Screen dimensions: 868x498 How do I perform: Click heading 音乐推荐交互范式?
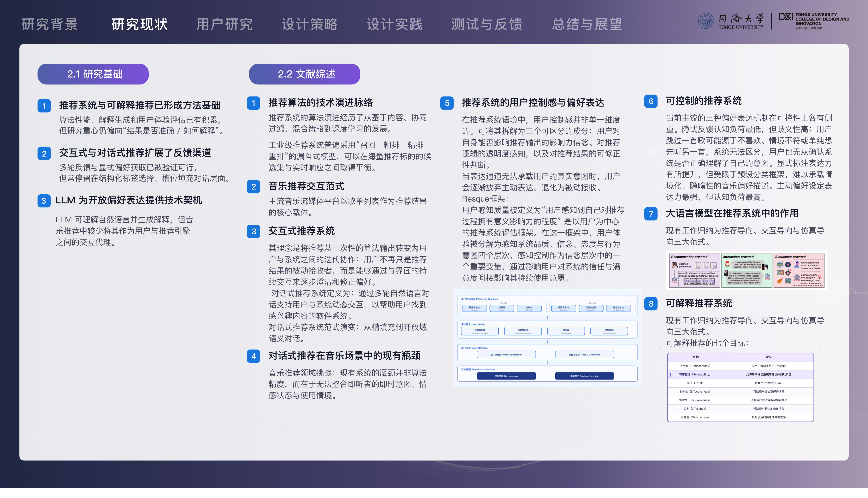tap(306, 186)
